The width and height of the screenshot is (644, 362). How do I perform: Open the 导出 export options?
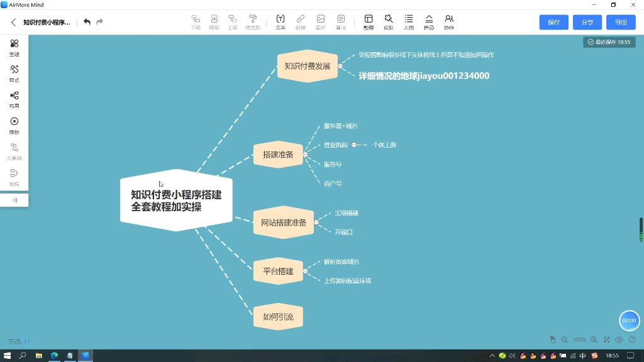coord(620,22)
